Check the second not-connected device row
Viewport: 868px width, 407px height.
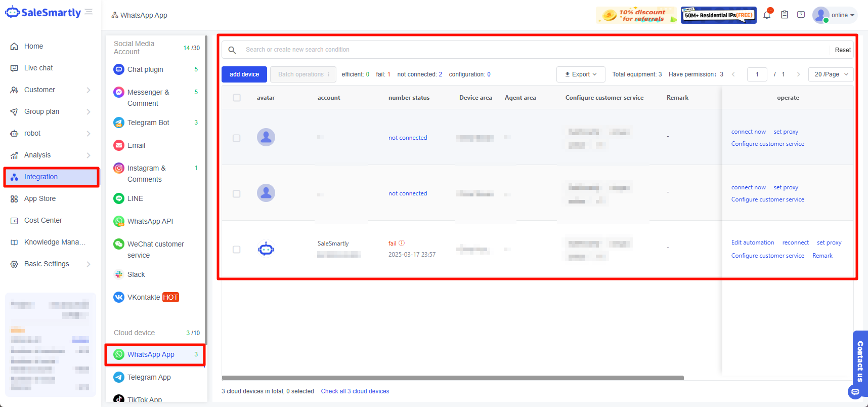tap(237, 194)
